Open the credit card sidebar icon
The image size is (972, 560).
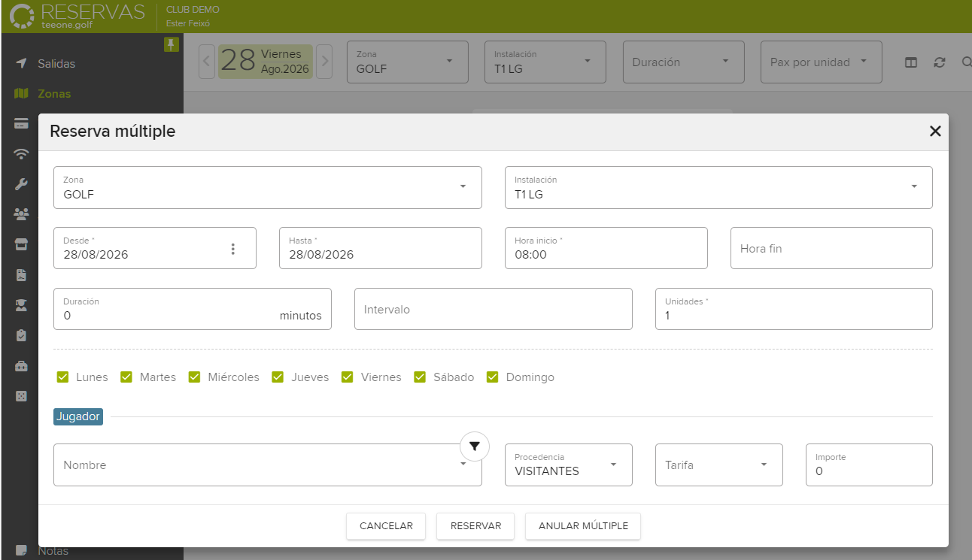pyautogui.click(x=21, y=124)
